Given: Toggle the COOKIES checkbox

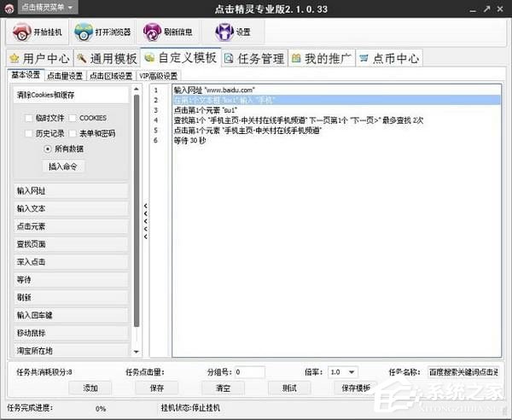Looking at the screenshot, I should point(73,118).
